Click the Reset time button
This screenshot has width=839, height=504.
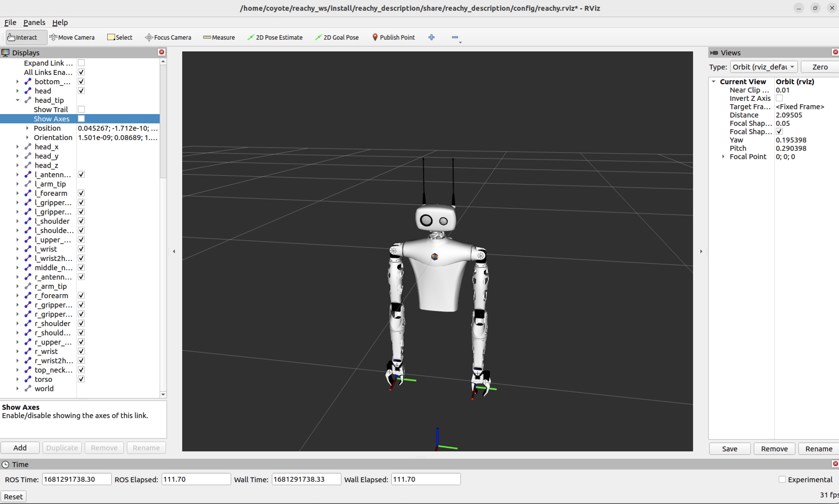13,496
